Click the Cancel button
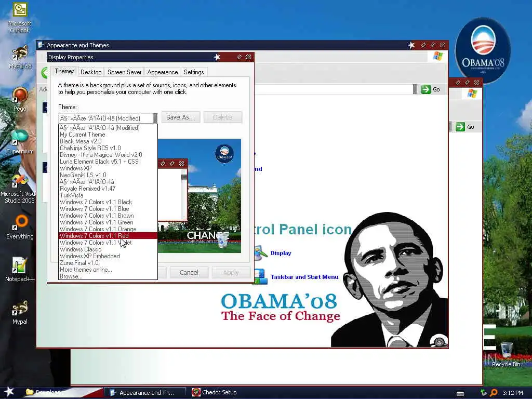This screenshot has height=399, width=532. click(x=189, y=272)
